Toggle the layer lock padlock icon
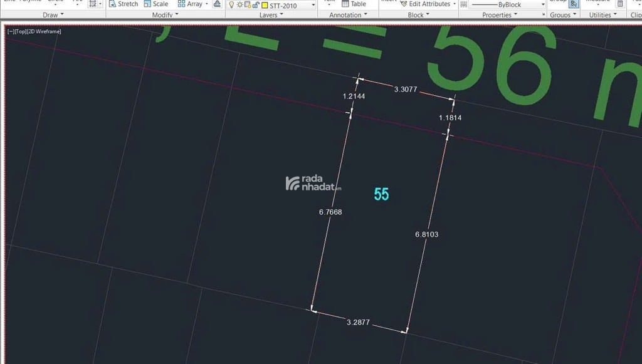This screenshot has width=642, height=364. coord(256,5)
